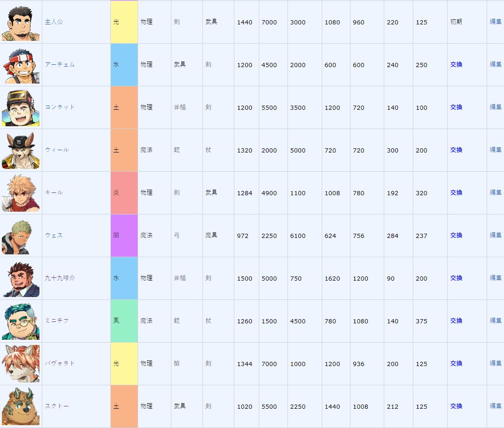
Task: Click value 240 in アーチェム row
Action: tap(393, 65)
